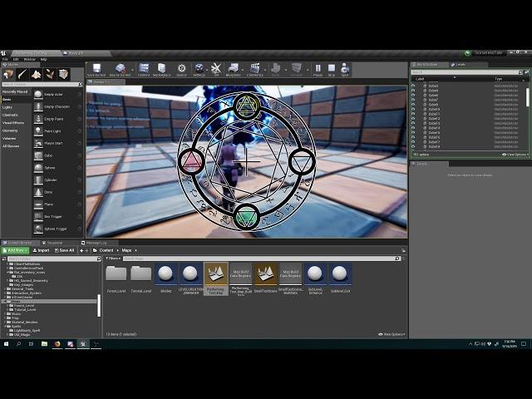
Task: Hide Cube11 in the World Outliner
Action: click(x=413, y=114)
